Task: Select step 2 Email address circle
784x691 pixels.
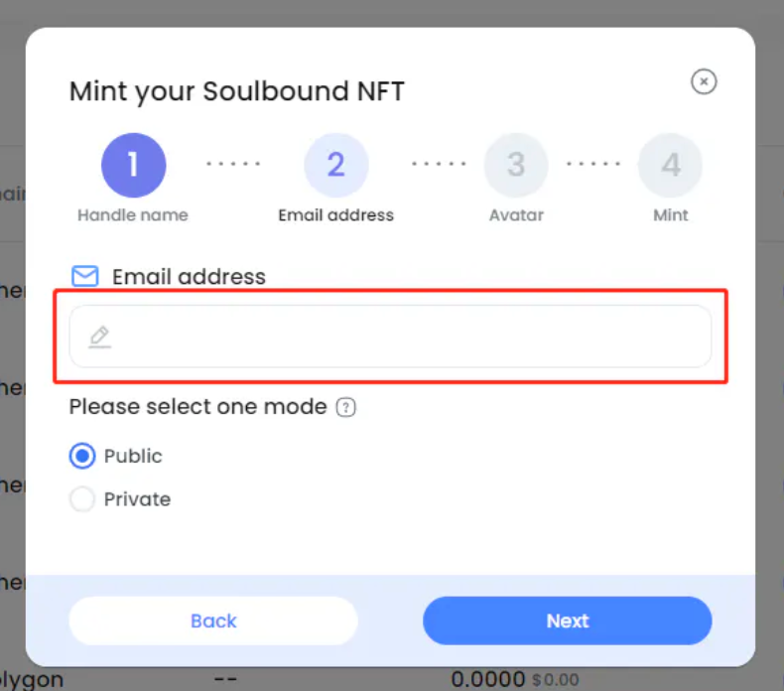Action: (336, 165)
